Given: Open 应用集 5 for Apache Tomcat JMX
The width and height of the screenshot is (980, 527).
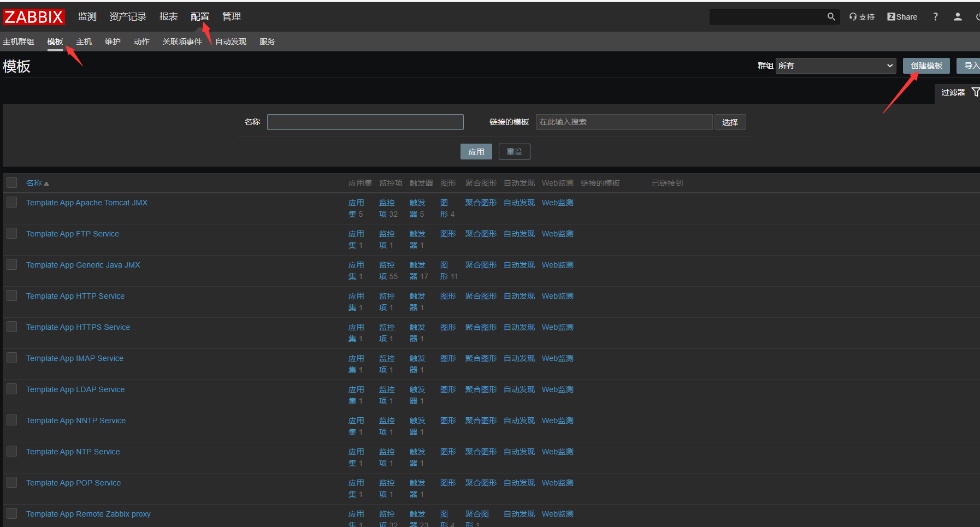Looking at the screenshot, I should tap(356, 208).
